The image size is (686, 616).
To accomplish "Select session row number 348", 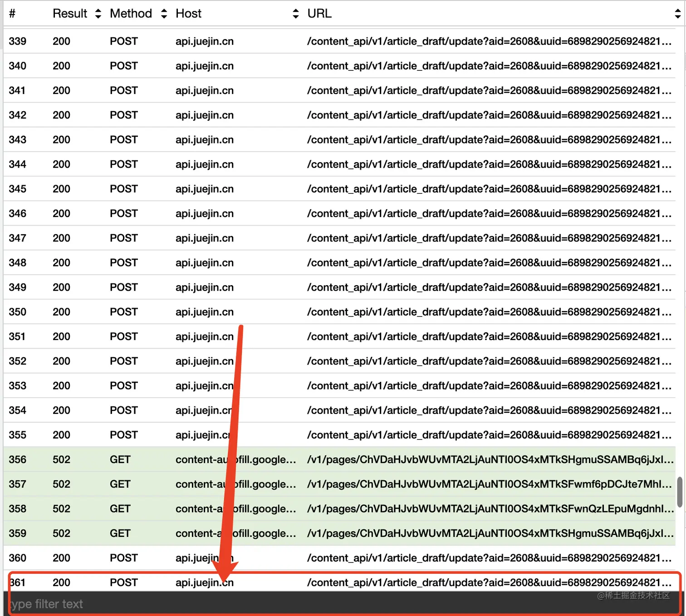I will click(339, 263).
